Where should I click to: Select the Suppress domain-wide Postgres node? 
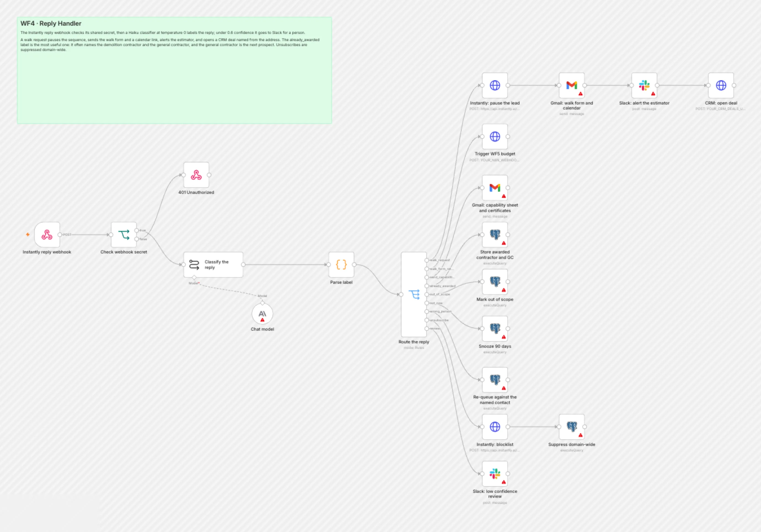[571, 427]
